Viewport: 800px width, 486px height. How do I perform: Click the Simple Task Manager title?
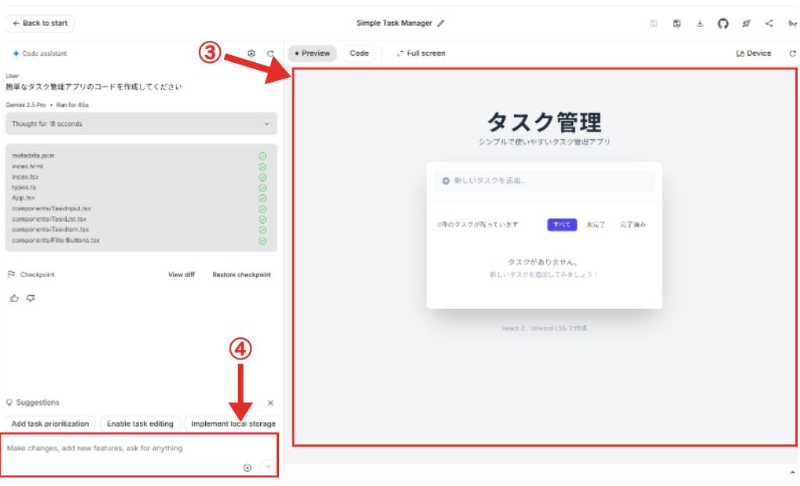[394, 23]
